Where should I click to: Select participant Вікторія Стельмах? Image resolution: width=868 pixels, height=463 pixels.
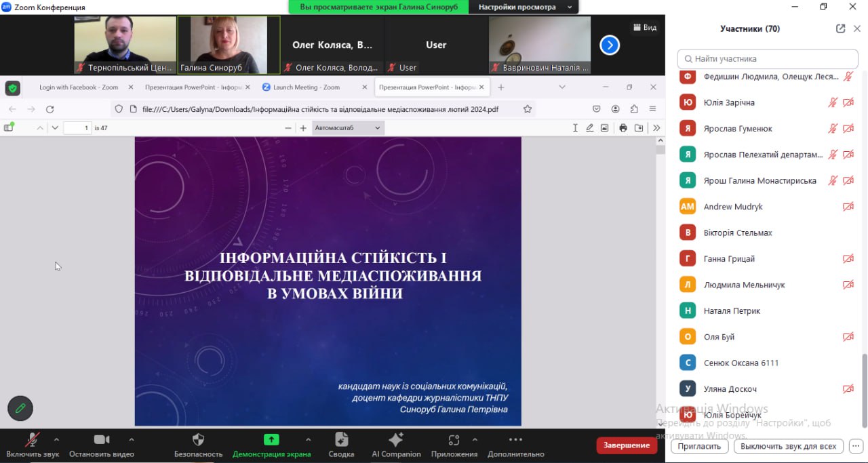coord(768,233)
